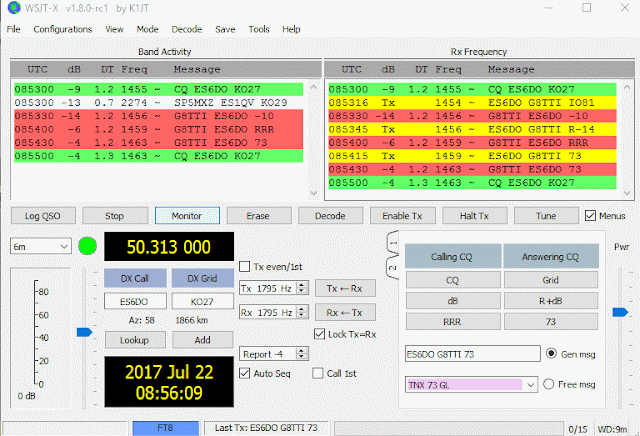Viewport: 640px width, 436px height.
Task: Click the Band Activity scroll up arrow
Action: pyautogui.click(x=313, y=87)
